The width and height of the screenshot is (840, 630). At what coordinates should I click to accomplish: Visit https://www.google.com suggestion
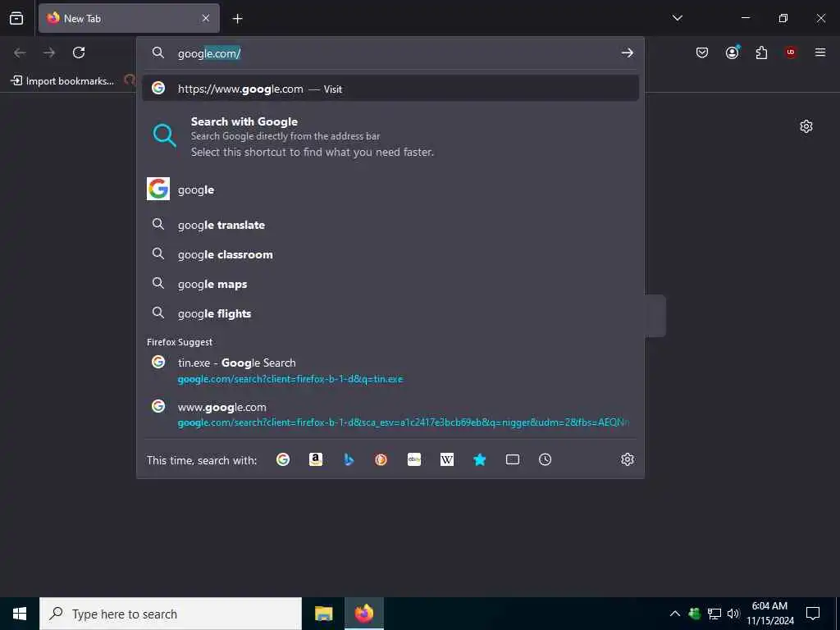point(390,89)
